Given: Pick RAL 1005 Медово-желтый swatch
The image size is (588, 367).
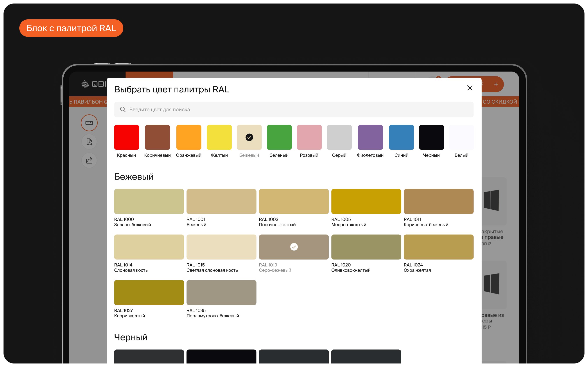Looking at the screenshot, I should pyautogui.click(x=366, y=201).
